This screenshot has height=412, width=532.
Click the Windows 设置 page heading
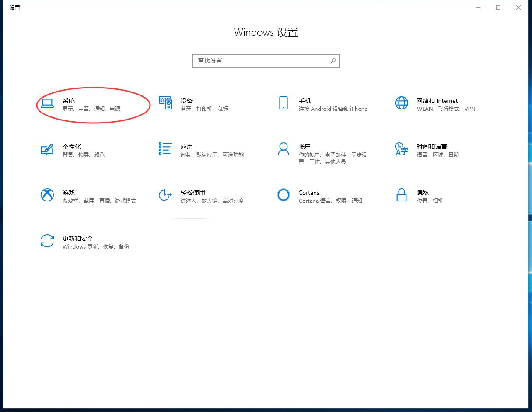(266, 32)
